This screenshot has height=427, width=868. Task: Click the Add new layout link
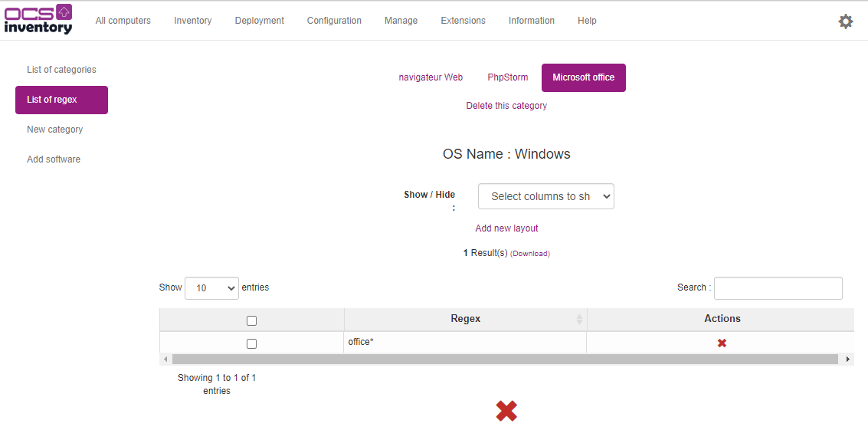[506, 228]
